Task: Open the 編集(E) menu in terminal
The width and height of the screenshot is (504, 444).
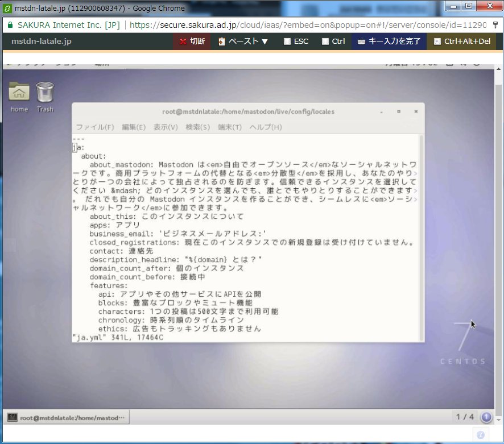Action: (x=134, y=127)
